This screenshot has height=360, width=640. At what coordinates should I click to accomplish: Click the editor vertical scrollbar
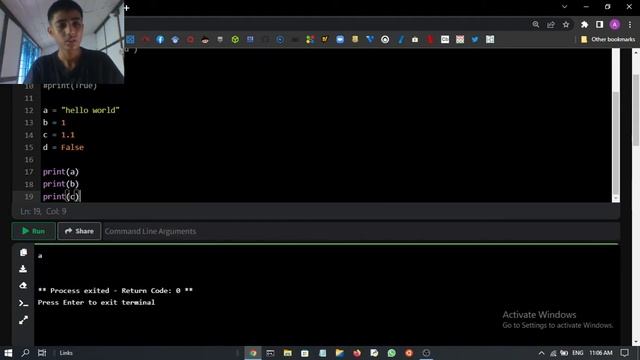tap(616, 143)
